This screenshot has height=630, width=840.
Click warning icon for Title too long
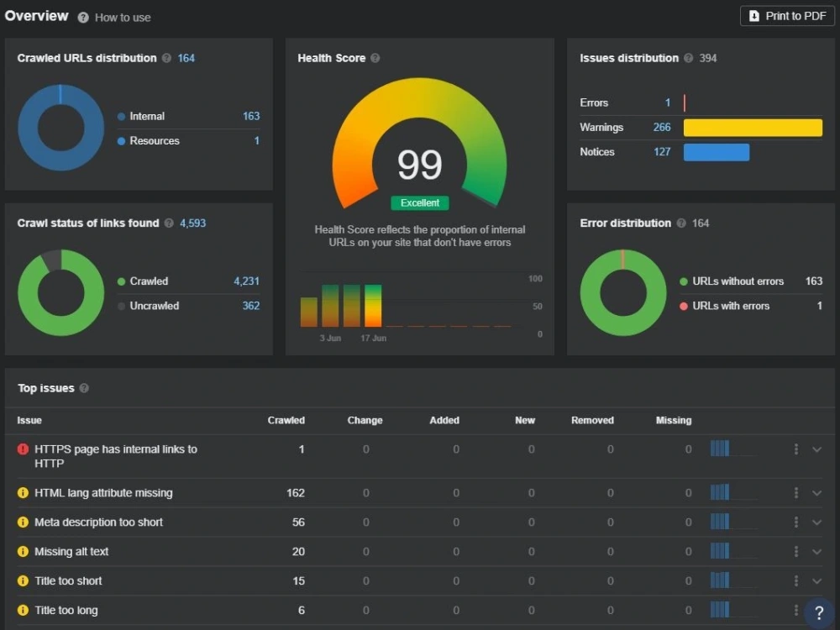pyautogui.click(x=23, y=610)
